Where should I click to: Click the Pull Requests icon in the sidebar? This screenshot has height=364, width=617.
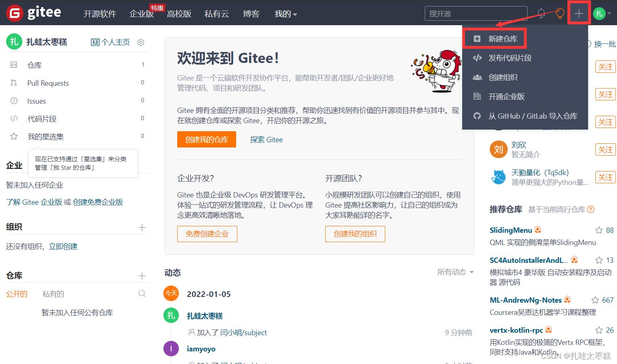(x=15, y=83)
